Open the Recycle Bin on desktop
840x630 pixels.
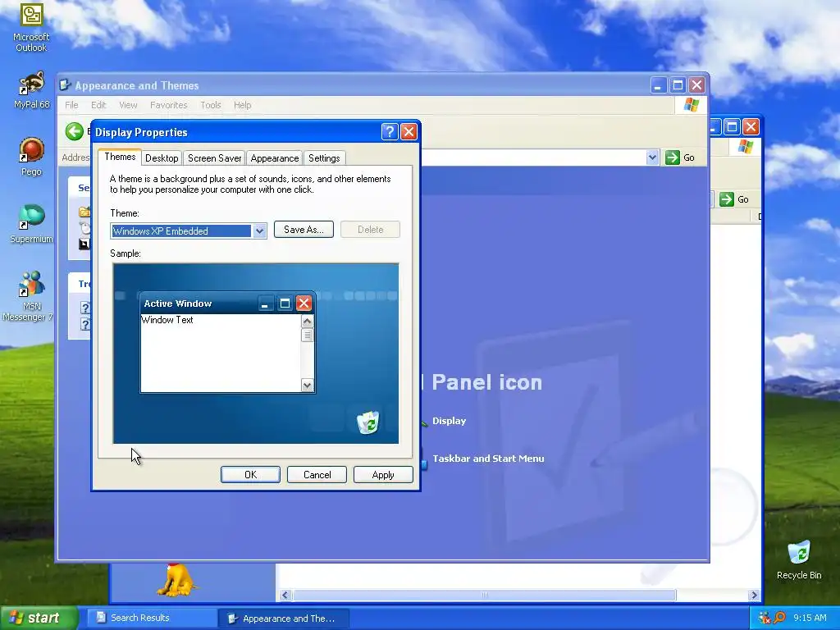click(799, 559)
